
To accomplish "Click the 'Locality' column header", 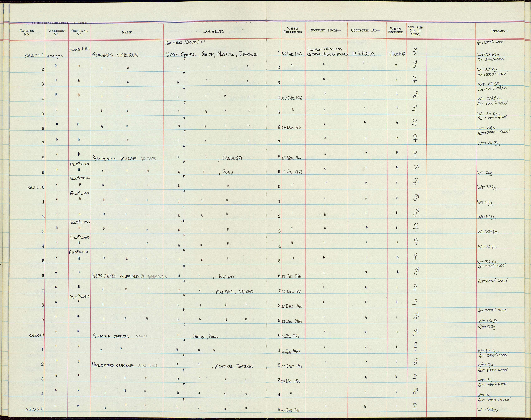I will [214, 31].
